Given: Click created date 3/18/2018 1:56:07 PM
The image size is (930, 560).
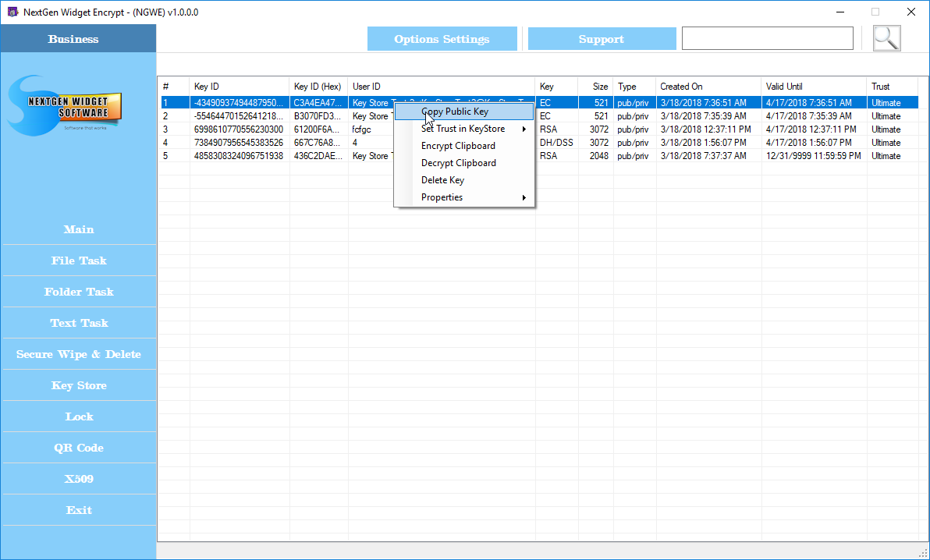Looking at the screenshot, I should 704,143.
